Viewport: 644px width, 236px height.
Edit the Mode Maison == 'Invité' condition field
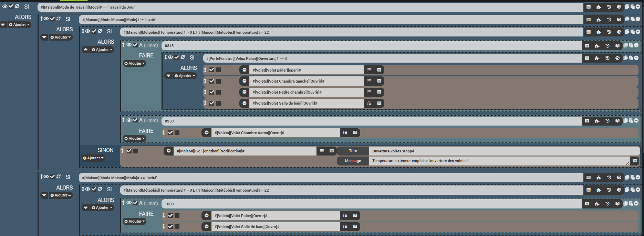331,178
